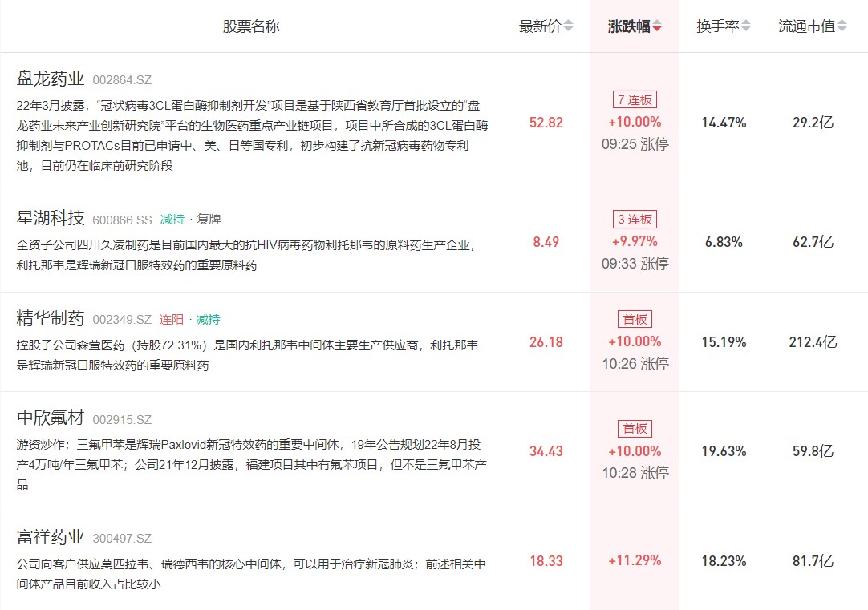Open 星湖科技 stock details
Viewport: 868px width, 610px height.
point(51,219)
